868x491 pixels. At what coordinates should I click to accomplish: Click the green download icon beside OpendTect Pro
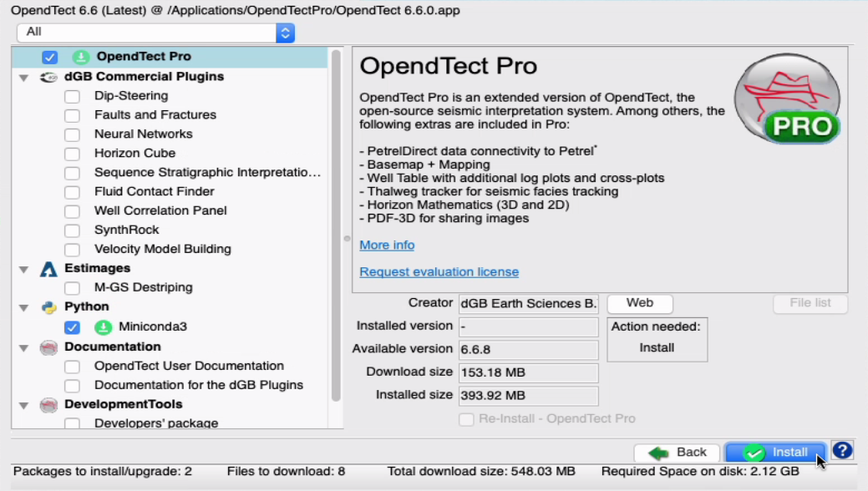(x=80, y=57)
